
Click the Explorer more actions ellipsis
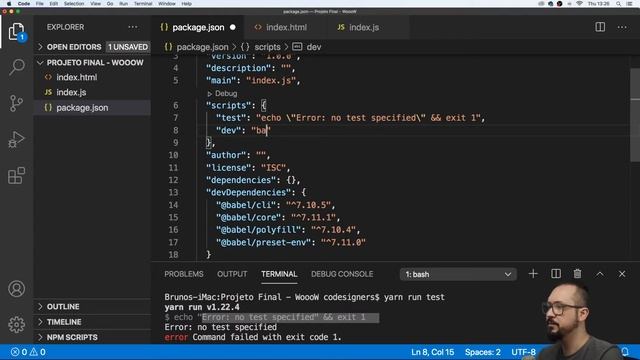pyautogui.click(x=133, y=27)
